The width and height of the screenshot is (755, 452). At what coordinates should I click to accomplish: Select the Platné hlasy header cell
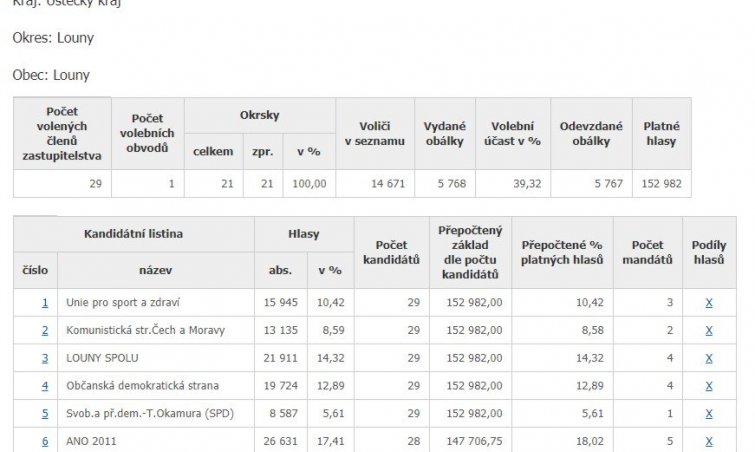pyautogui.click(x=662, y=134)
